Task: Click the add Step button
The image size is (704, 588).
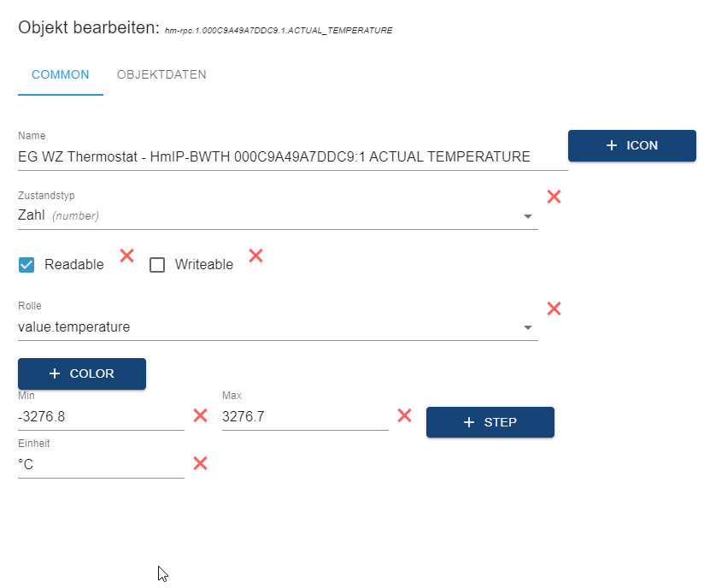Action: point(490,422)
